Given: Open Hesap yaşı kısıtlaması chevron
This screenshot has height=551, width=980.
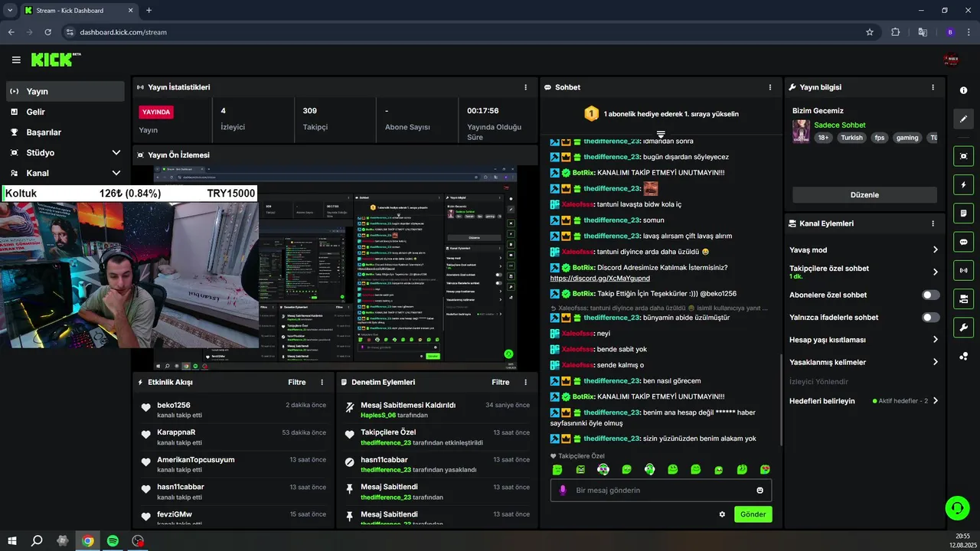Looking at the screenshot, I should click(935, 340).
